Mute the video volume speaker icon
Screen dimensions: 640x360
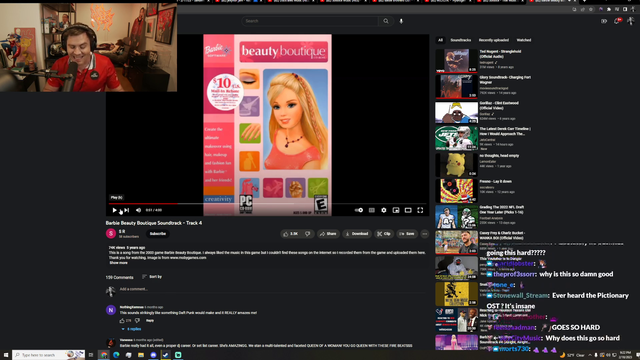138,210
